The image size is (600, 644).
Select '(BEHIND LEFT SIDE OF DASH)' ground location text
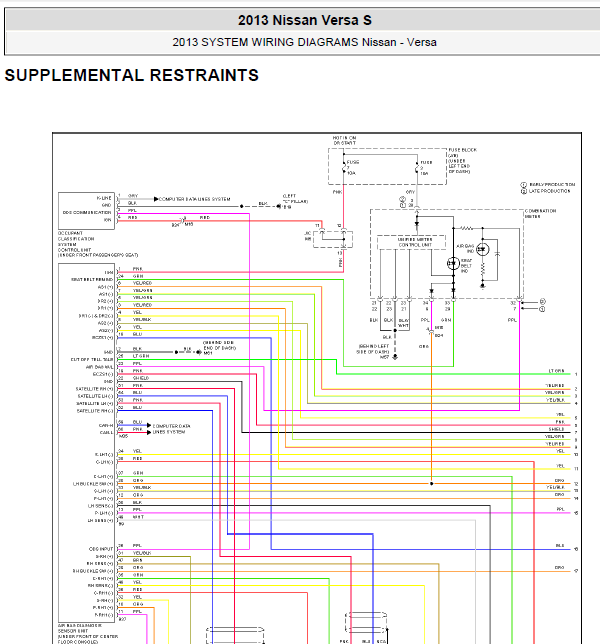pyautogui.click(x=373, y=349)
